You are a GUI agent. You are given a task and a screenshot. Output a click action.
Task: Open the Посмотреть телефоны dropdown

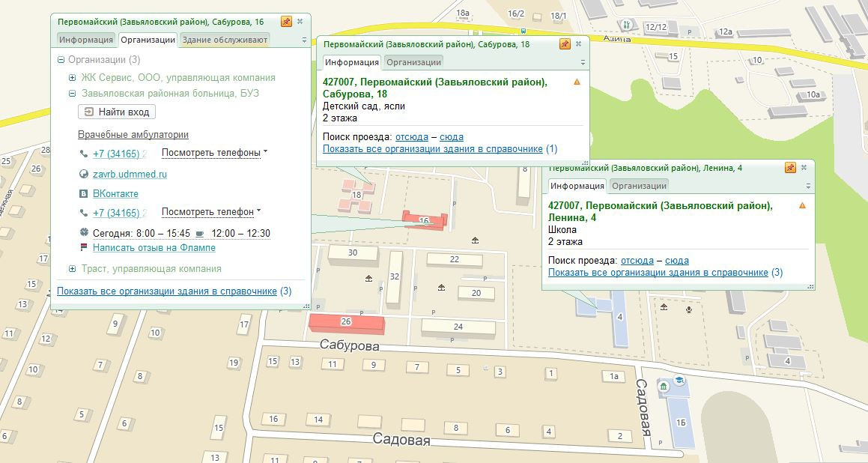pyautogui.click(x=214, y=152)
